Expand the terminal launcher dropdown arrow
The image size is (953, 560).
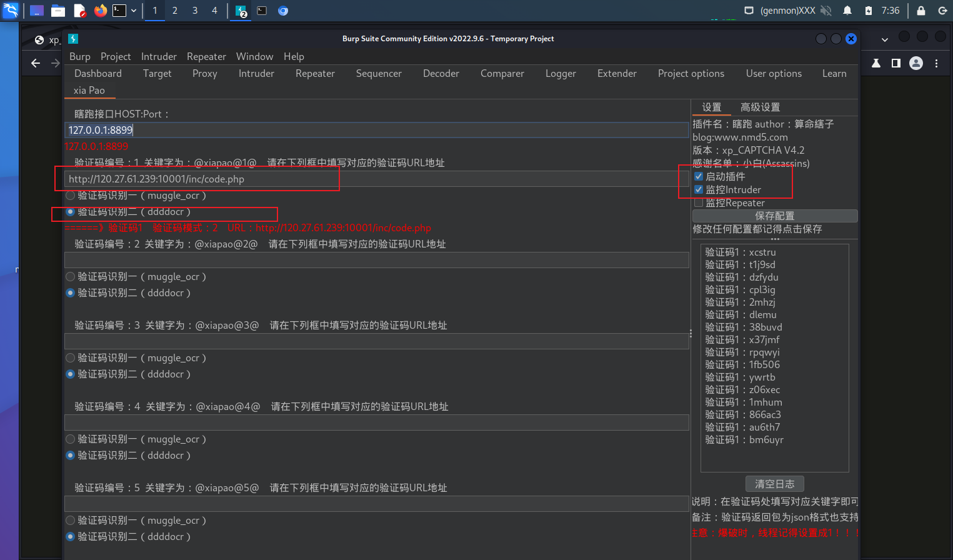point(134,11)
